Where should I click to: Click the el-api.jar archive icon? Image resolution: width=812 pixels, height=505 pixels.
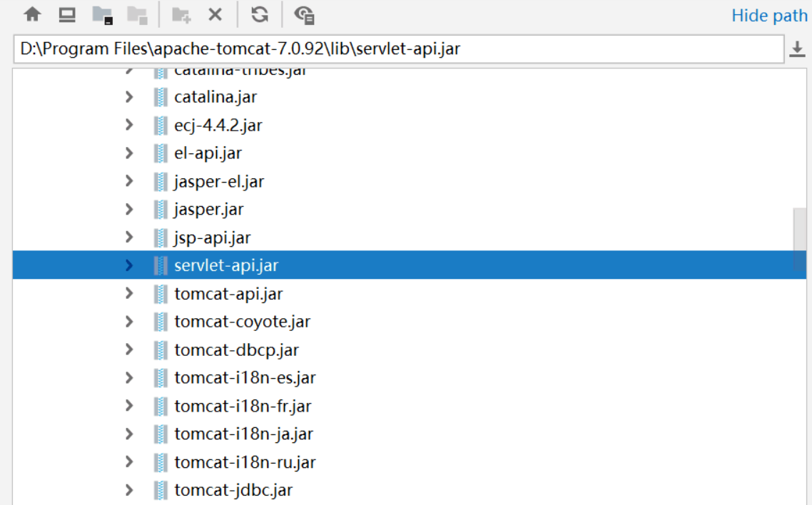tap(161, 153)
